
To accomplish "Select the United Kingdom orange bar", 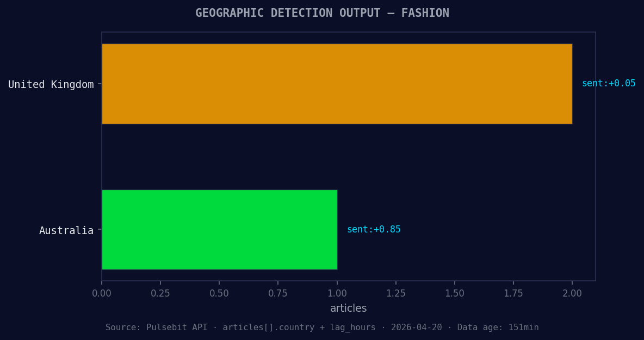I will [337, 84].
